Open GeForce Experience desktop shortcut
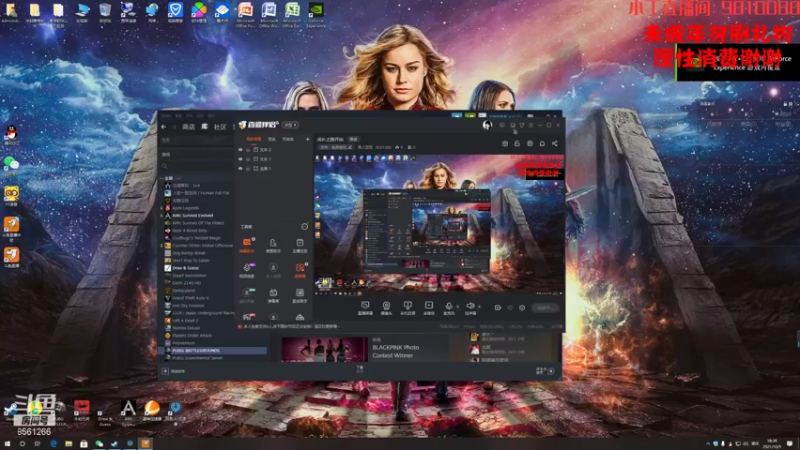 tap(316, 14)
